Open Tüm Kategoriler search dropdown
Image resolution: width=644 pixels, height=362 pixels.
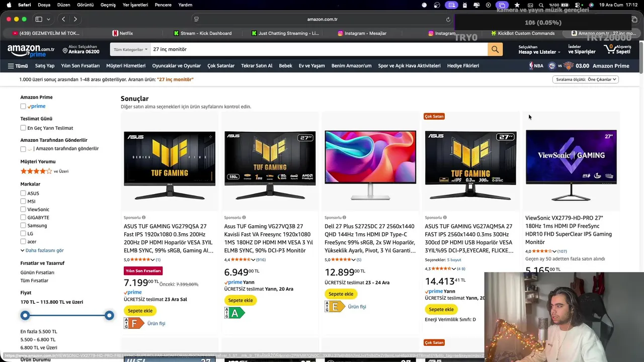(130, 49)
